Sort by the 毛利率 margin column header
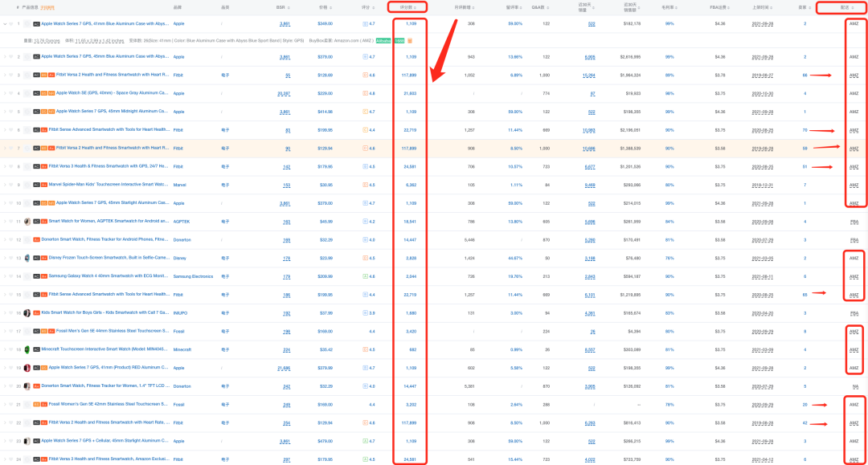The height and width of the screenshot is (465, 868). tap(669, 7)
